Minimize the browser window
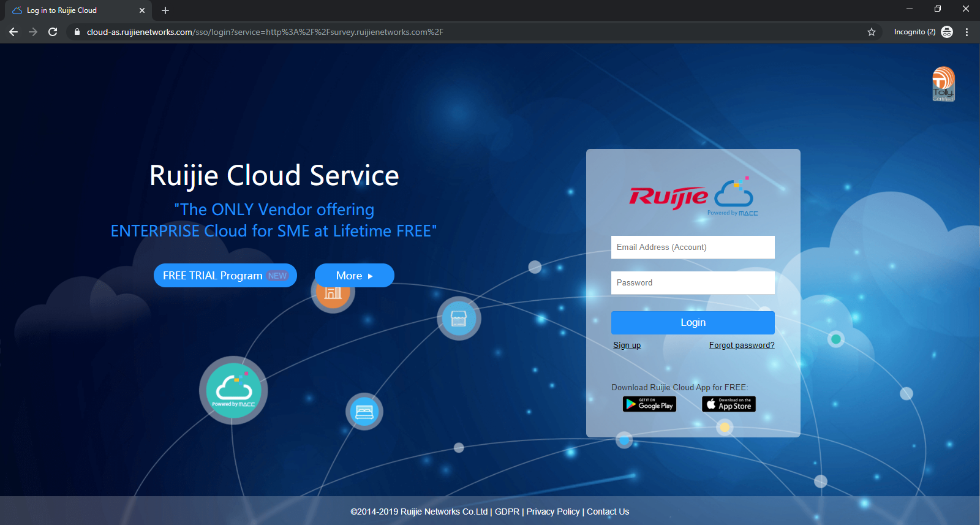 [x=910, y=9]
